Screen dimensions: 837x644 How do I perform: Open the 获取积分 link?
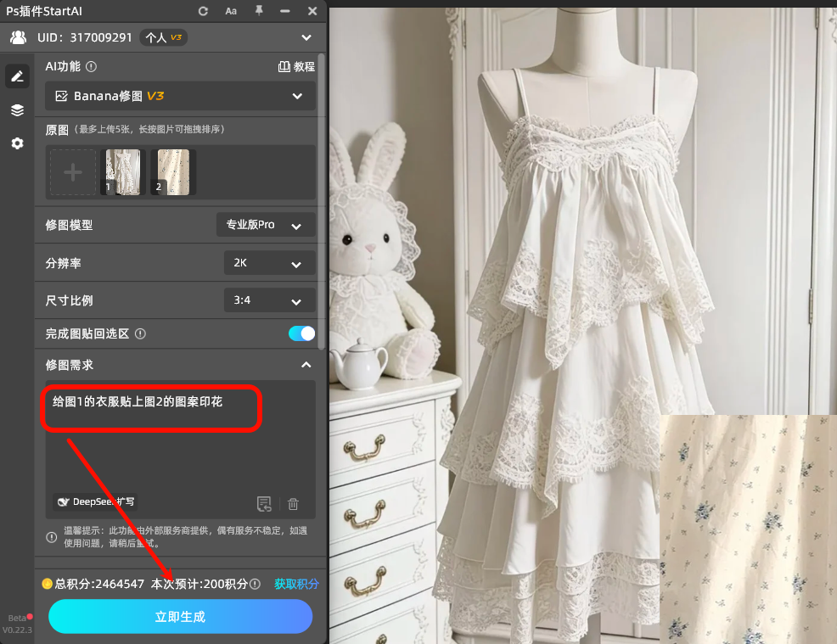[x=296, y=584]
